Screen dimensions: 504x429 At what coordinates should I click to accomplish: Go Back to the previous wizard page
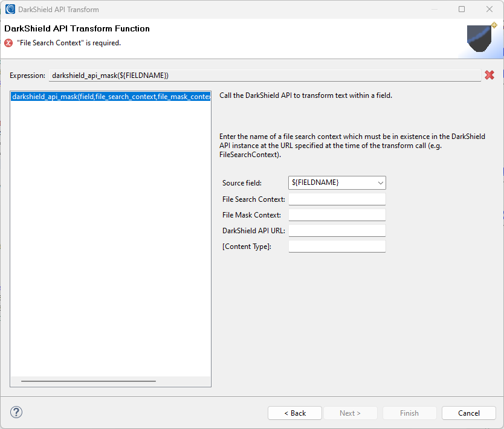click(295, 413)
